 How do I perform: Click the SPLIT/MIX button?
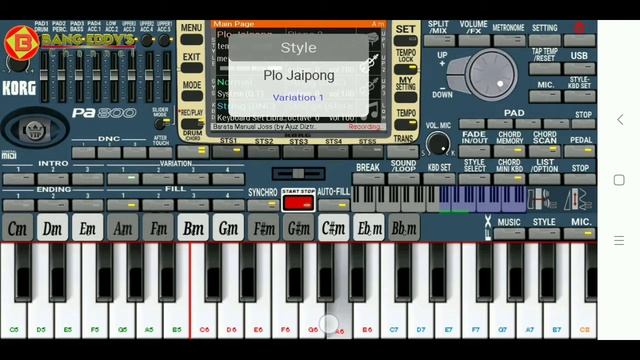[439, 40]
